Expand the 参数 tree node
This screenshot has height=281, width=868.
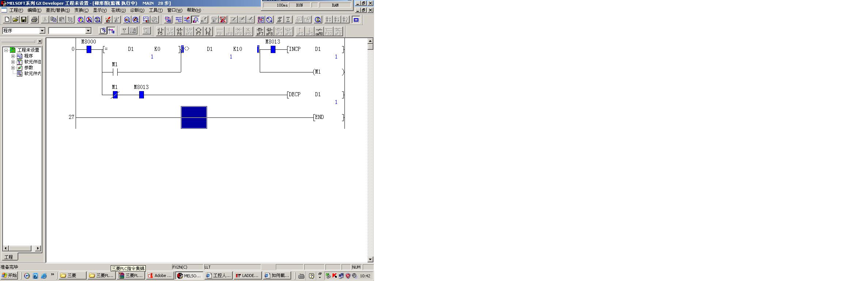coord(13,68)
